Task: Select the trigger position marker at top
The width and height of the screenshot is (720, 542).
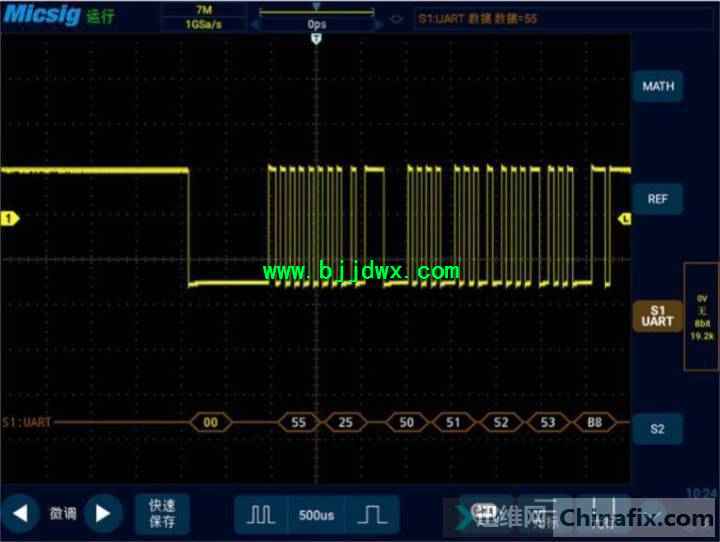Action: (316, 40)
